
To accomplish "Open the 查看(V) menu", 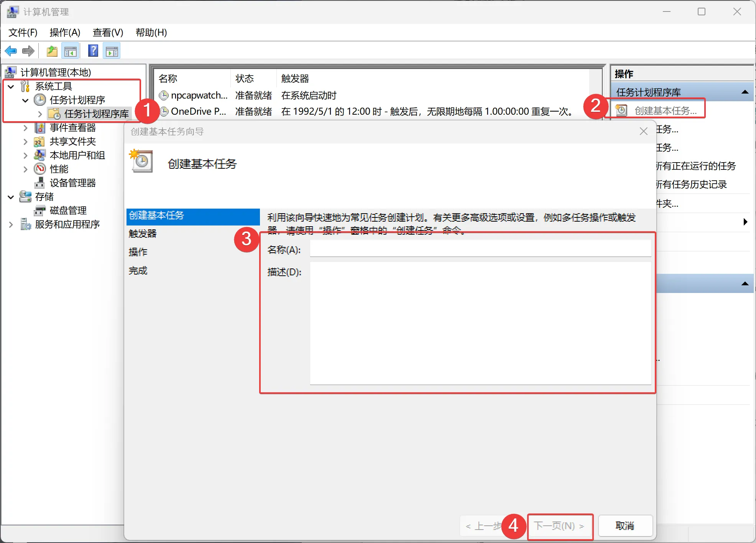I will (108, 33).
